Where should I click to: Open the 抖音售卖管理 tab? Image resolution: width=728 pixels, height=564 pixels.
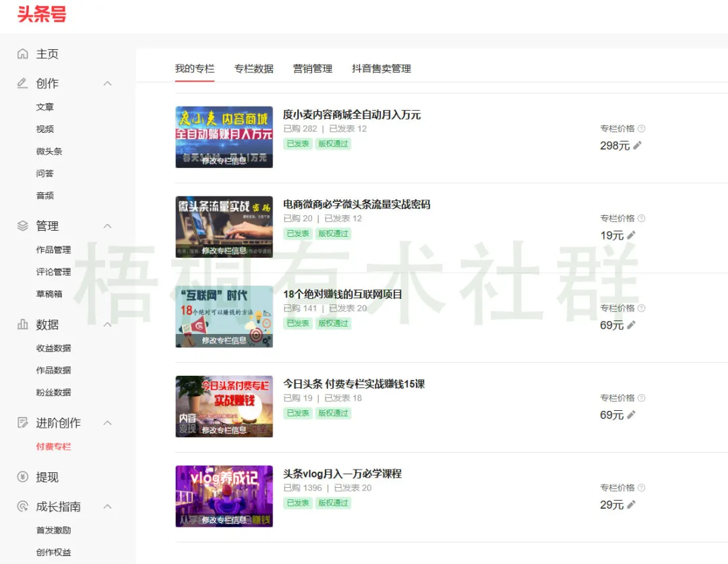point(380,68)
